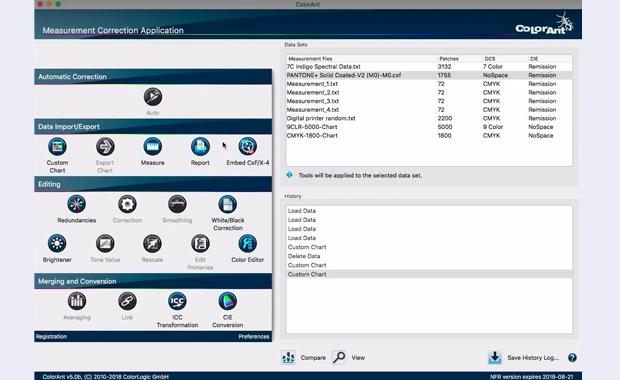Click the 9 Color DCS cell
This screenshot has height=380, width=620.
click(x=493, y=127)
